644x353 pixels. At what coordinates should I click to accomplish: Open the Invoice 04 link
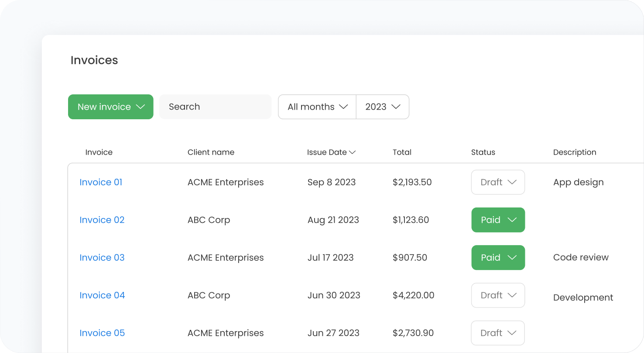[102, 295]
